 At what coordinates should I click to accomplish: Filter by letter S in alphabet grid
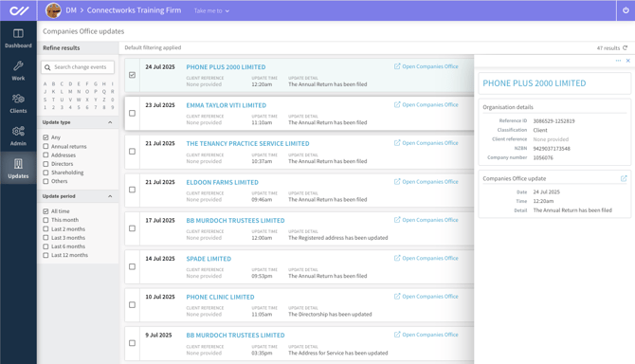tap(45, 100)
